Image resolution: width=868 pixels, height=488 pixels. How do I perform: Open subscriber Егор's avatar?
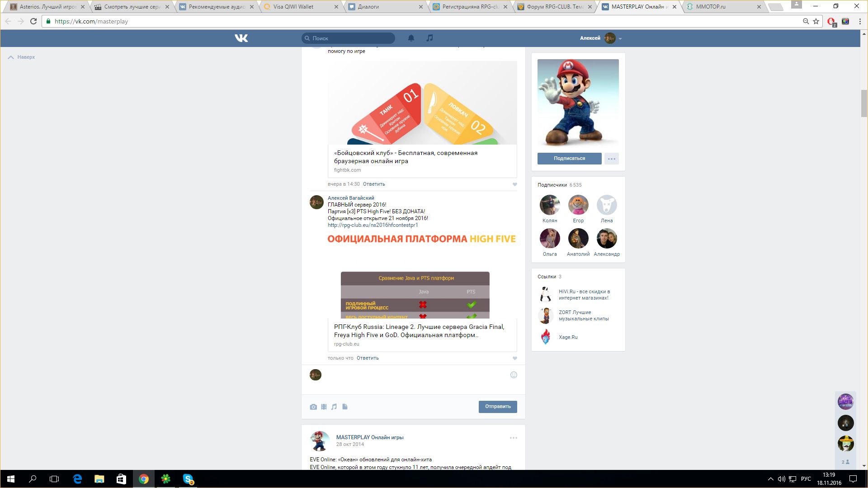[578, 205]
